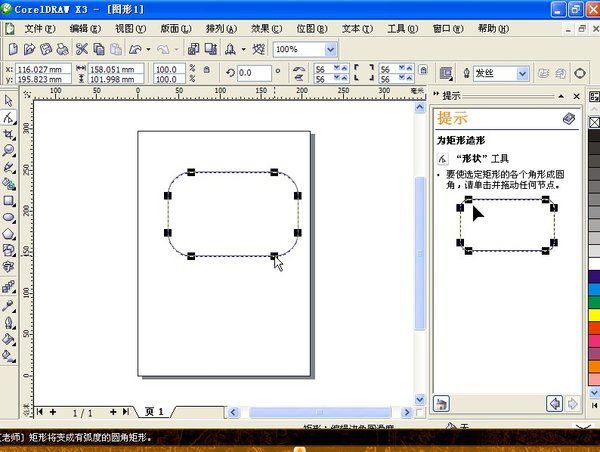Image resolution: width=600 pixels, height=452 pixels.
Task: Pick the yellow color swatch
Action: tap(594, 315)
